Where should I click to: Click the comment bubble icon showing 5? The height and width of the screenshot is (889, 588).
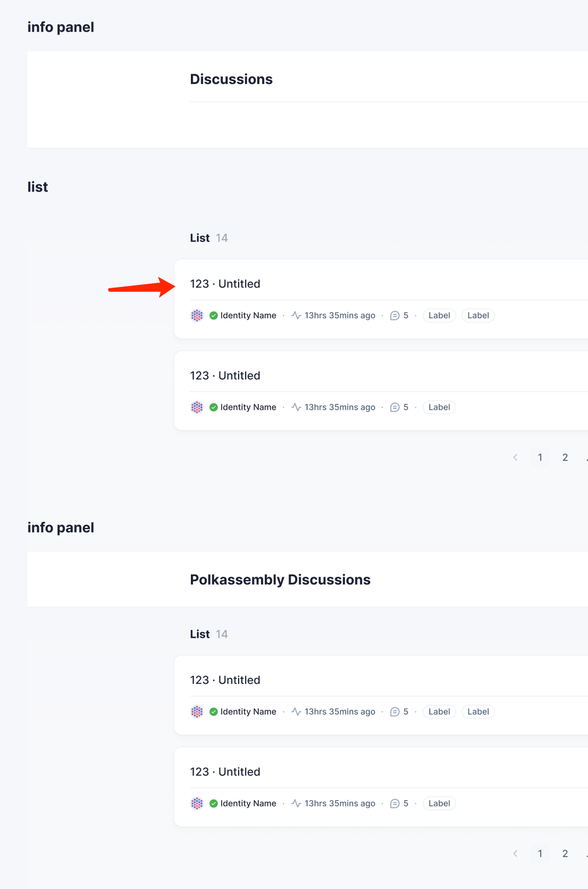395,316
